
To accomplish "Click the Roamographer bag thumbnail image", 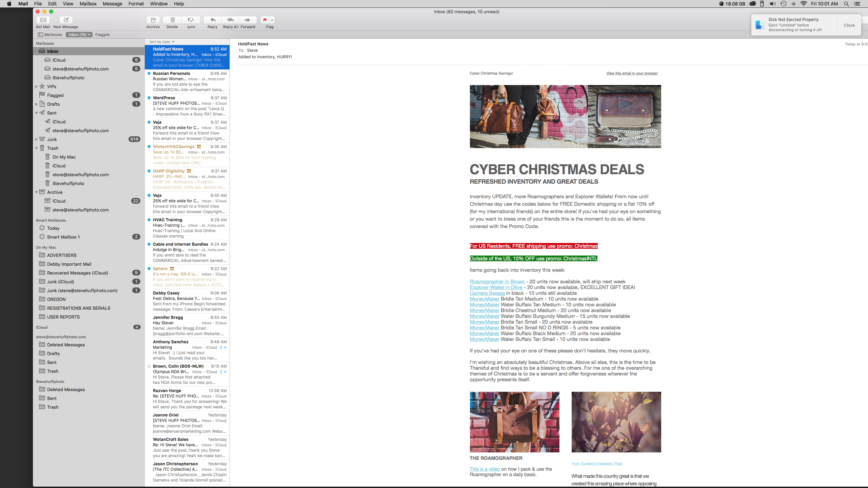I will coord(514,422).
